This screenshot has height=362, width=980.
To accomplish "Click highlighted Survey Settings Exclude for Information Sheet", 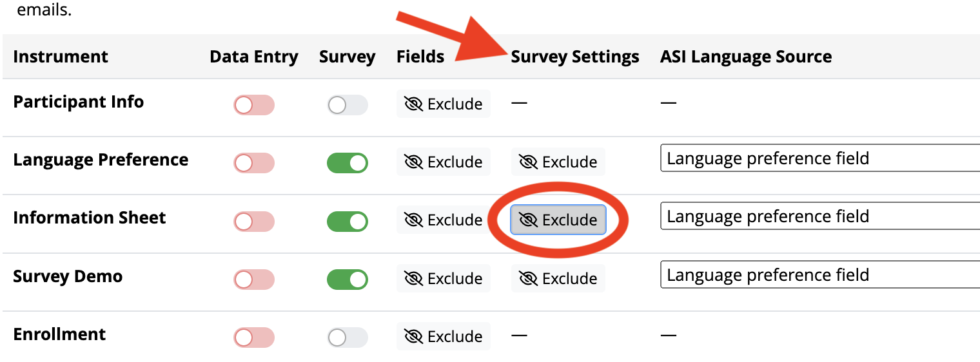I will coord(558,220).
